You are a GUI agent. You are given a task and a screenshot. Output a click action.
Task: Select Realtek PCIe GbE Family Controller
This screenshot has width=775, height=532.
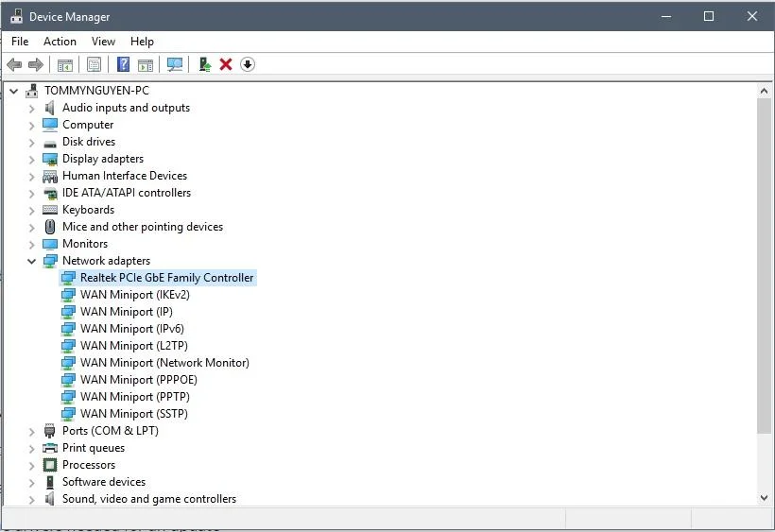click(x=166, y=278)
